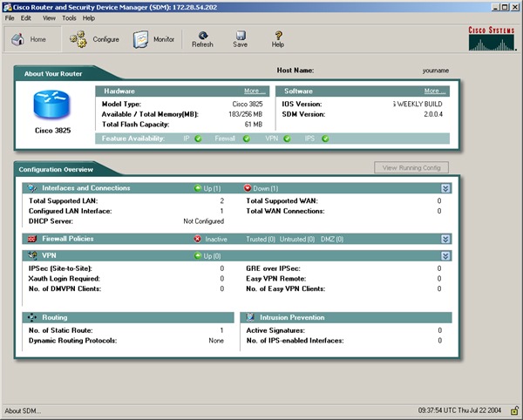Image resolution: width=523 pixels, height=420 pixels.
Task: Open the Configure mode gears icon
Action: click(x=78, y=39)
